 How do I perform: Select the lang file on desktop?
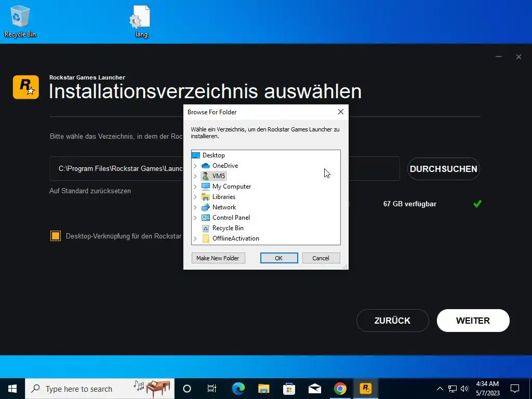point(140,21)
